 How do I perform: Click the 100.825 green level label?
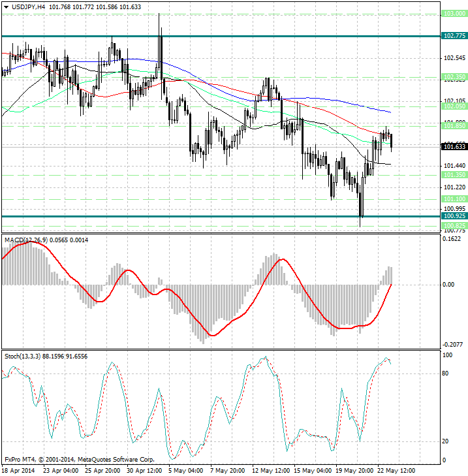454,225
